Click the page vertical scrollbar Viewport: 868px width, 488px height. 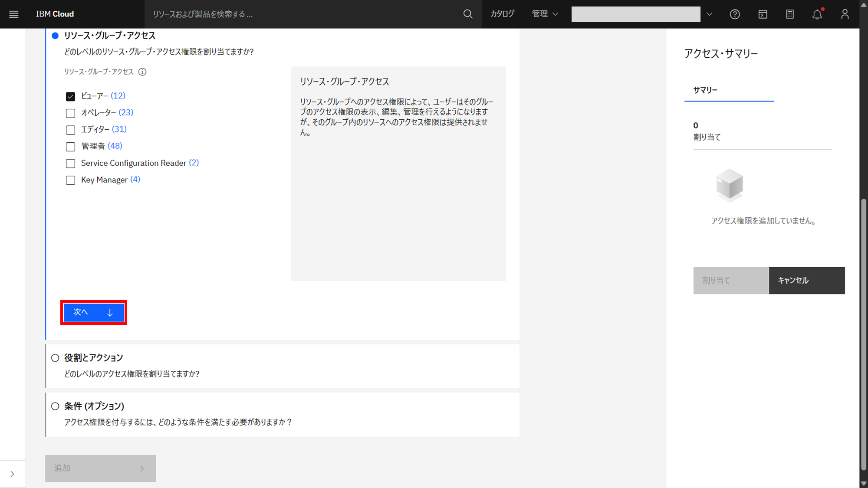(863, 334)
